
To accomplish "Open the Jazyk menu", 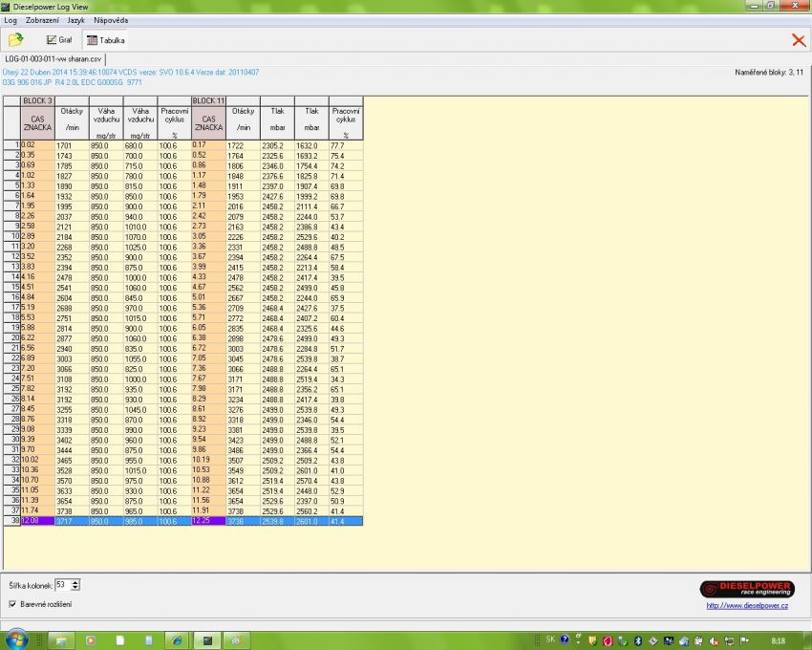I will coord(75,20).
